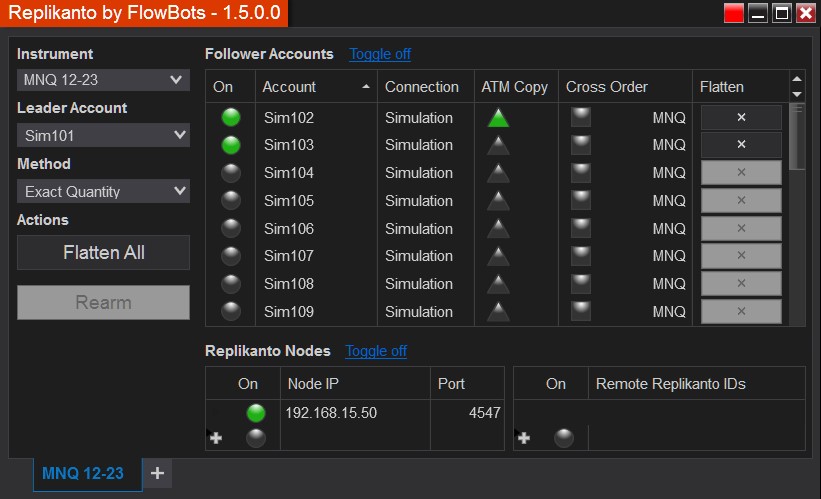Toggle the gray On light in new node row
This screenshot has width=821, height=499.
point(256,438)
